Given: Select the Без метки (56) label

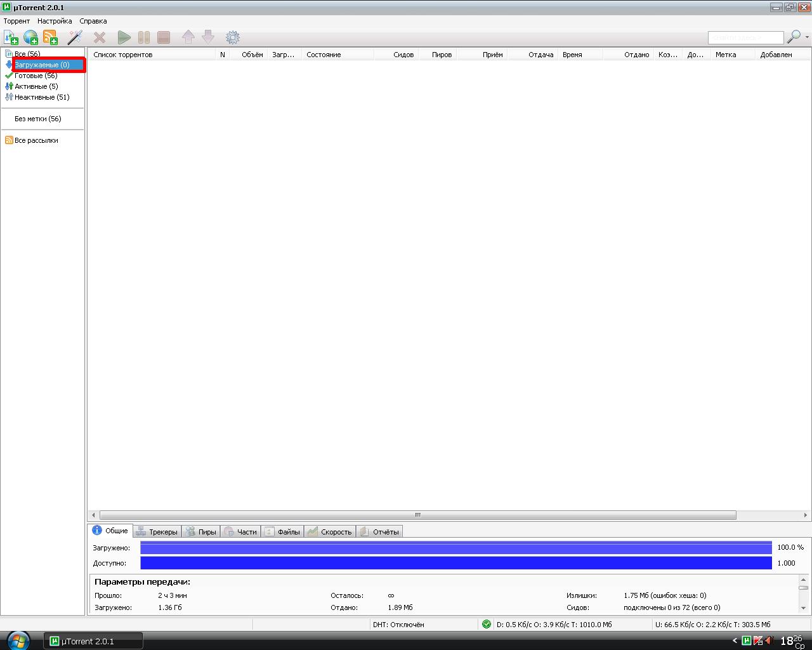Looking at the screenshot, I should click(38, 119).
